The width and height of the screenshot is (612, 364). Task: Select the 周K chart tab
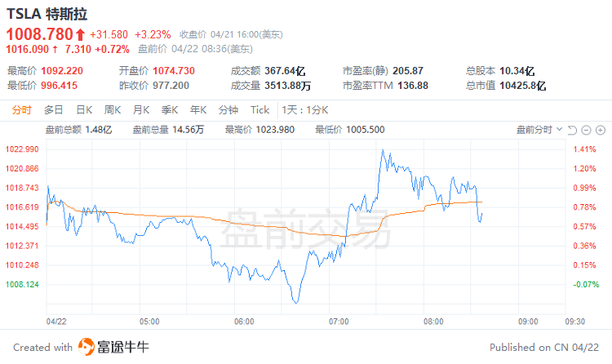[x=113, y=110]
